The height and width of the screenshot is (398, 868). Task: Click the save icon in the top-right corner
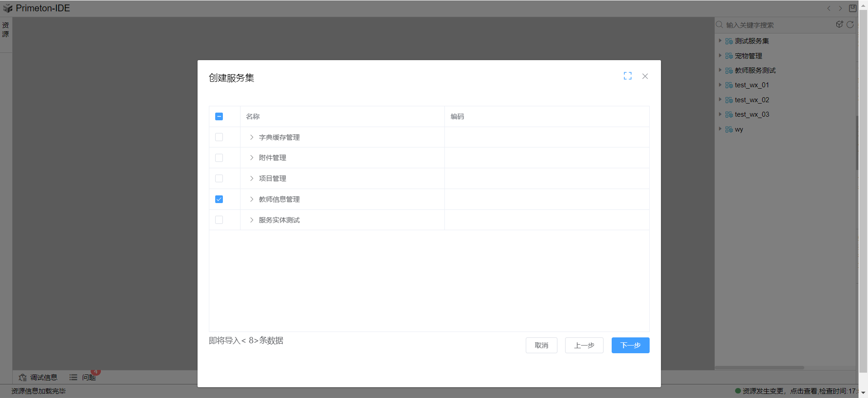pyautogui.click(x=853, y=8)
